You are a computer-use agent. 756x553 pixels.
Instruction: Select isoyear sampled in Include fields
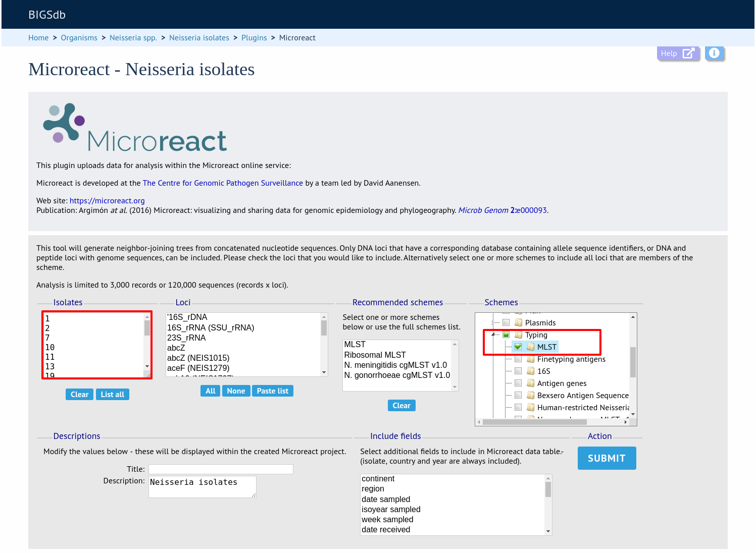pos(452,510)
